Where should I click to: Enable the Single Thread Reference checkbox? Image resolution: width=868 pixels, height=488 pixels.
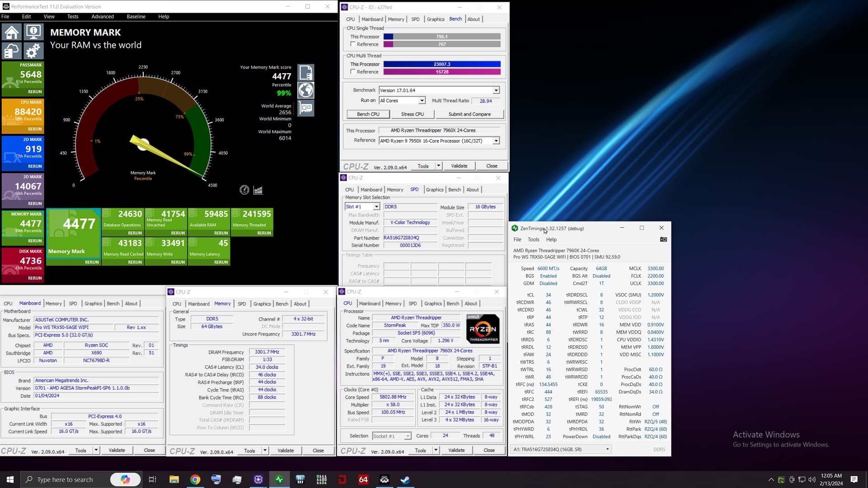click(x=353, y=44)
